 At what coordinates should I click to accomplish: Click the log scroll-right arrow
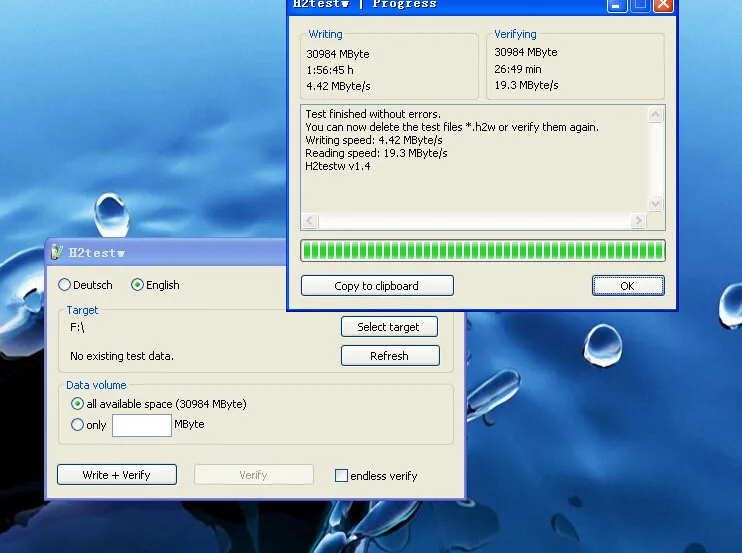[638, 220]
